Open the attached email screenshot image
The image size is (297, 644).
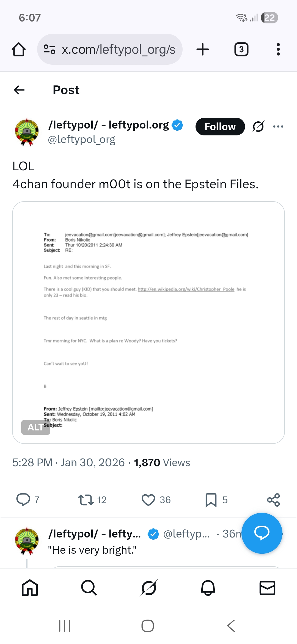coord(148,322)
